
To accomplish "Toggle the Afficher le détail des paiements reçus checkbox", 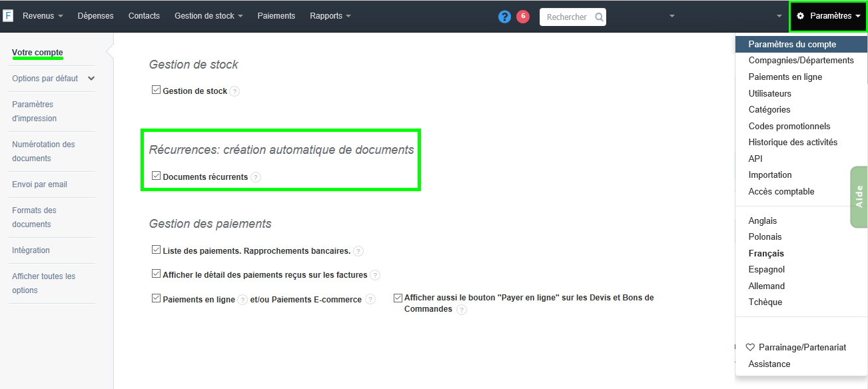I will [x=156, y=274].
